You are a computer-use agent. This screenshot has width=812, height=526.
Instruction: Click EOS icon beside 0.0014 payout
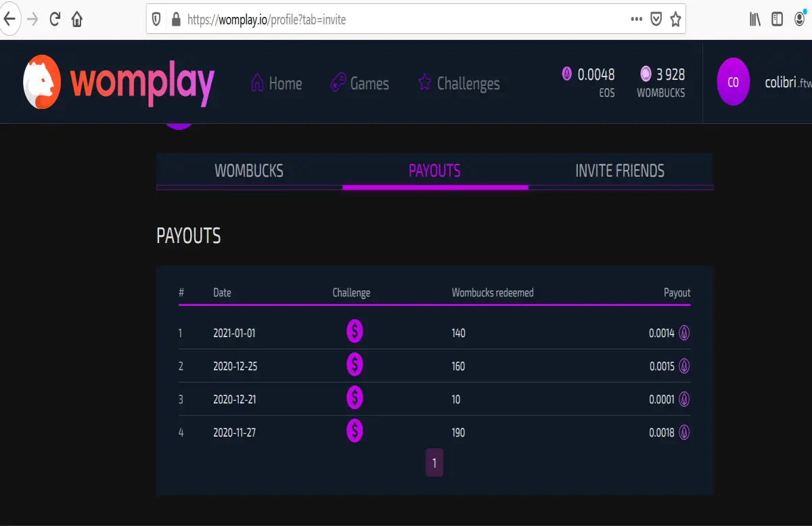(x=684, y=332)
